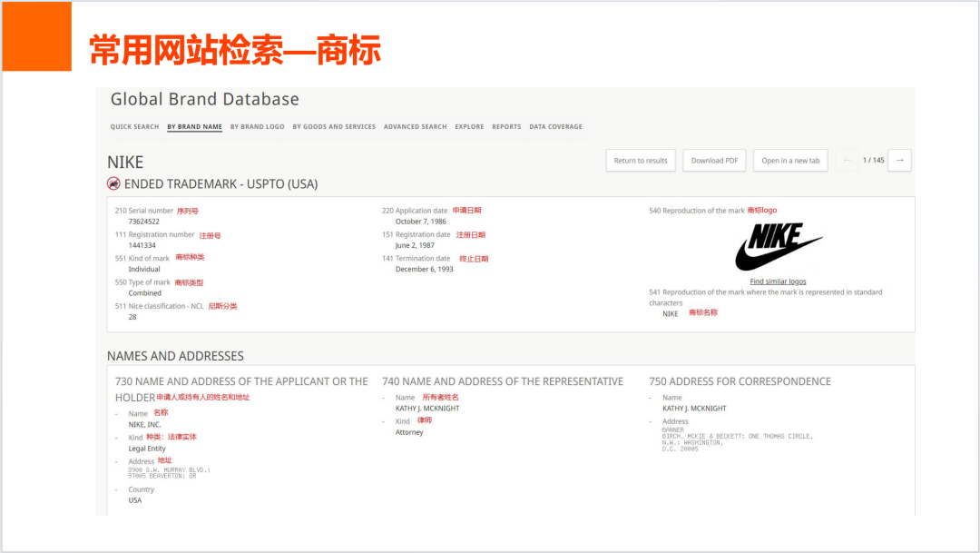Click the Thomas Circle correspondence address text
Viewport: 980px width, 553px height.
(738, 439)
